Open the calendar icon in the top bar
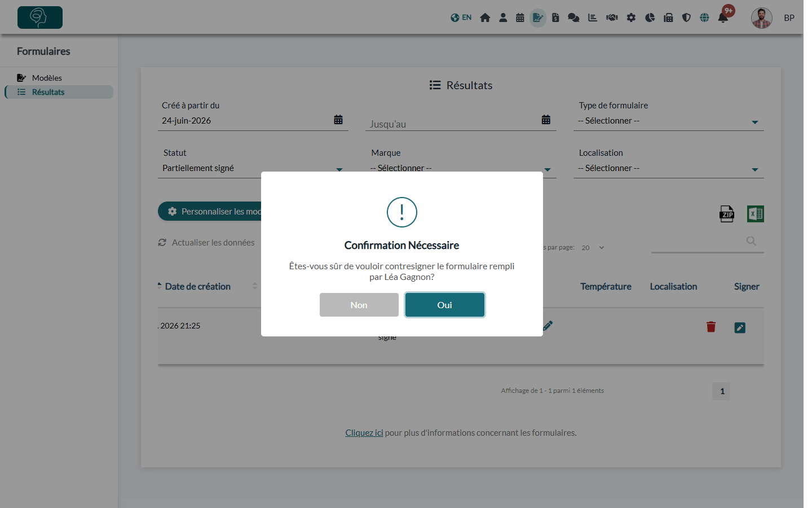 click(x=520, y=17)
